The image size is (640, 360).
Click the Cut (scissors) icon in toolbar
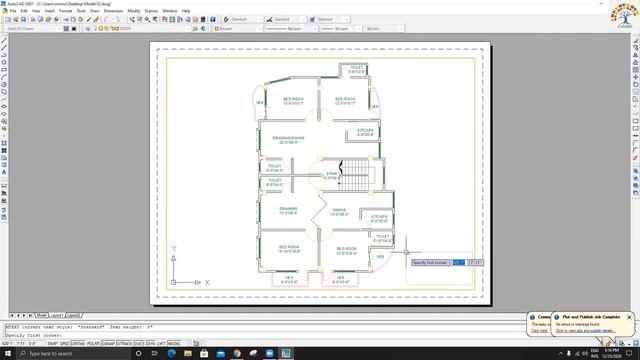click(65, 20)
